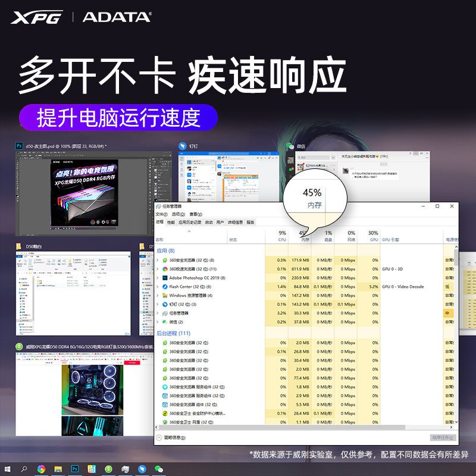Click the GPU 0 - Video Decode cell

click(403, 287)
